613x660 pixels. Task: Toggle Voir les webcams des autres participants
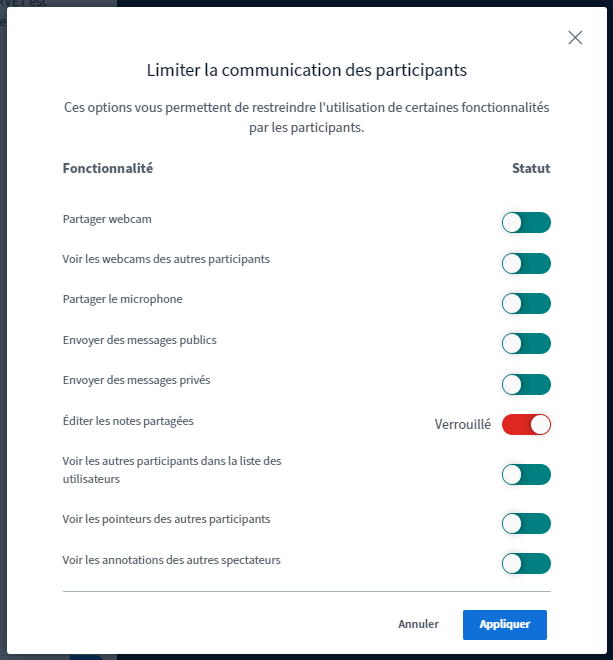[526, 263]
